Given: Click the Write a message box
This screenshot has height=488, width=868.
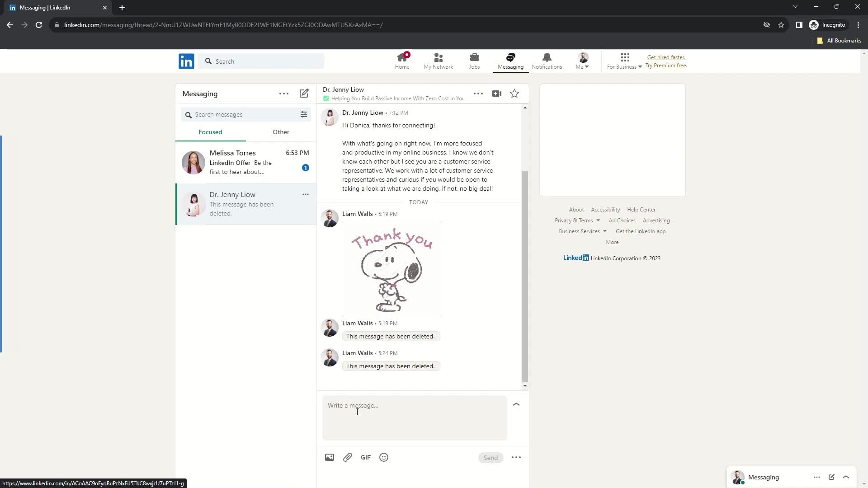Looking at the screenshot, I should 415,418.
